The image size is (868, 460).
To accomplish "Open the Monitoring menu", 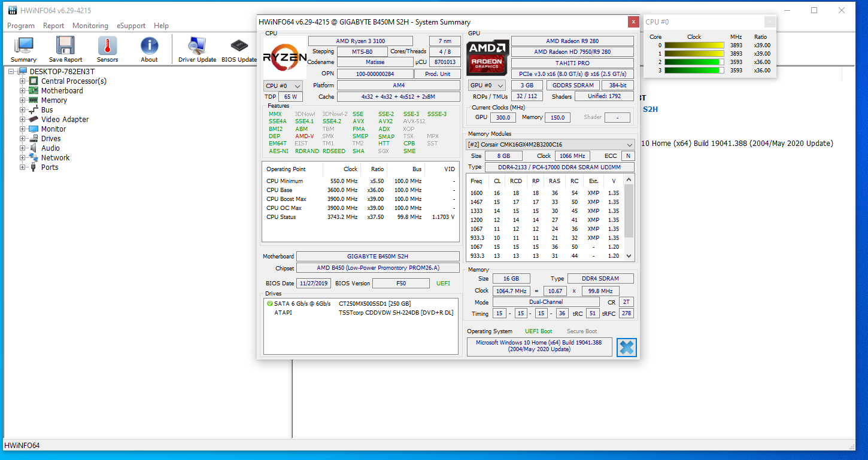I will [x=90, y=26].
